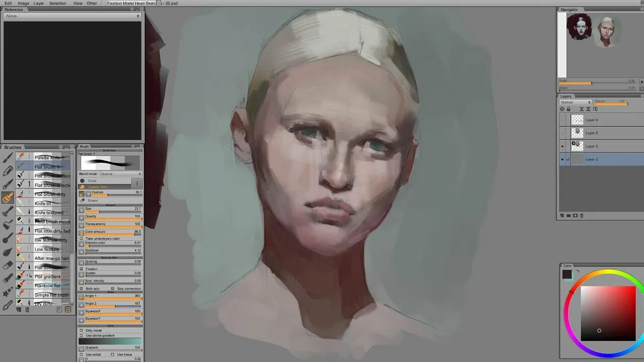
Task: Switch Brushes panel to list view
Action: (x=68, y=310)
